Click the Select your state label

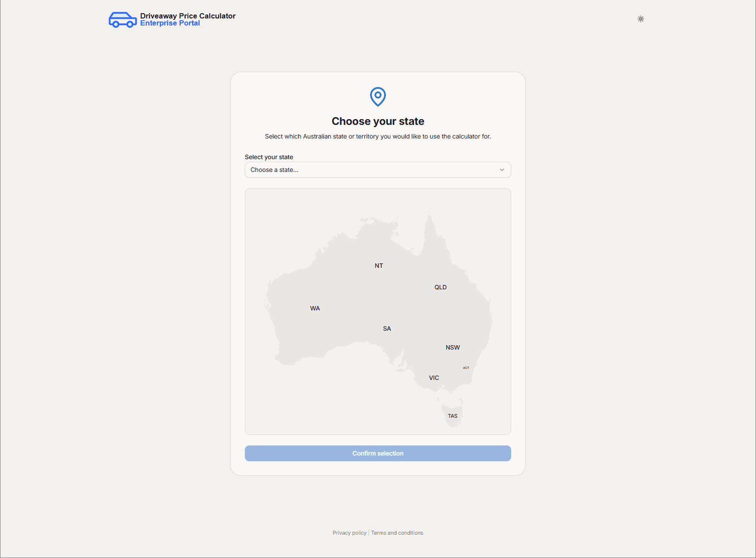(x=269, y=157)
